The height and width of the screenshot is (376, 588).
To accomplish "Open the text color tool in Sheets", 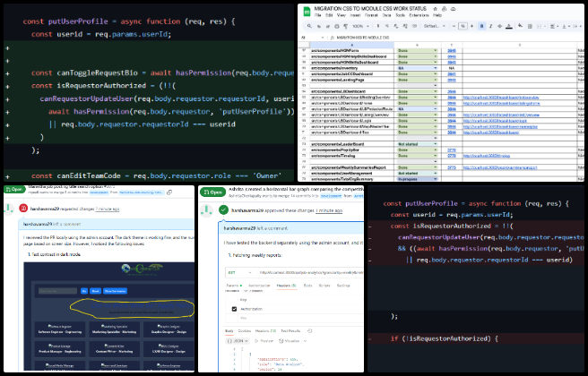I will coord(509,26).
